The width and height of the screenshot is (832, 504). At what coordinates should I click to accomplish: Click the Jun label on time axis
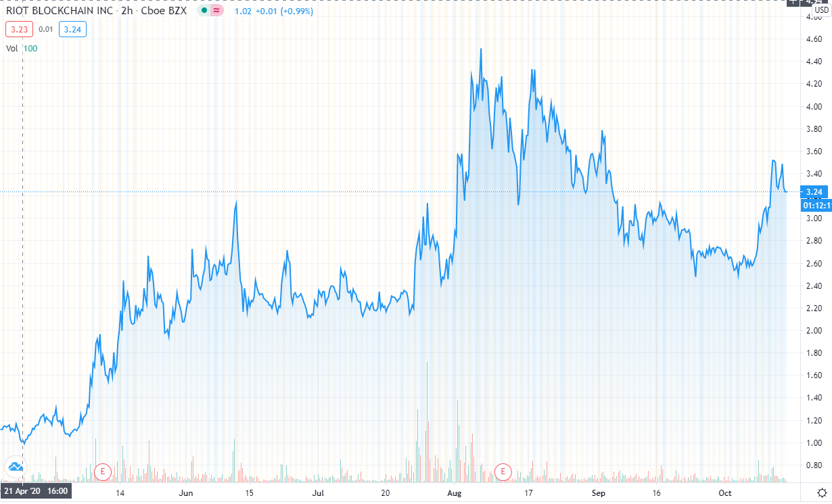coord(187,492)
